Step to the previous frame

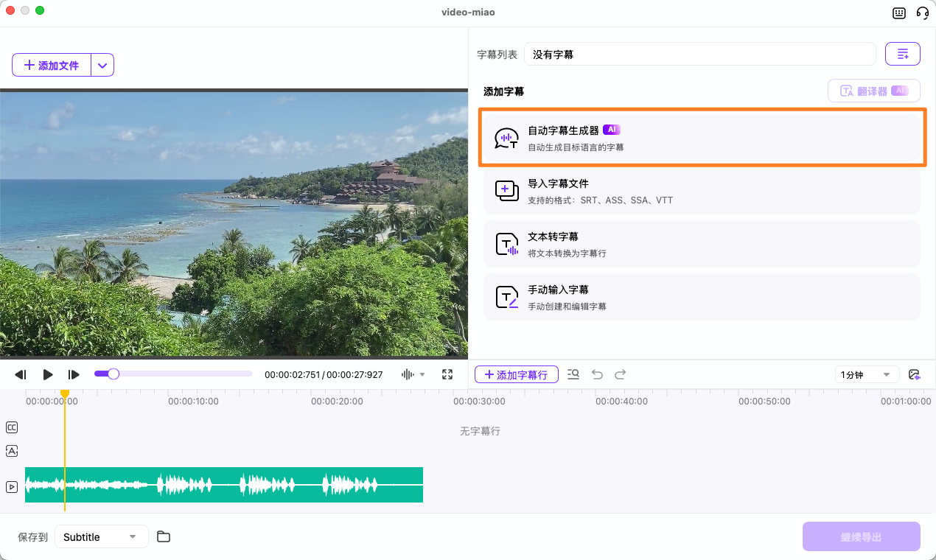tap(21, 374)
